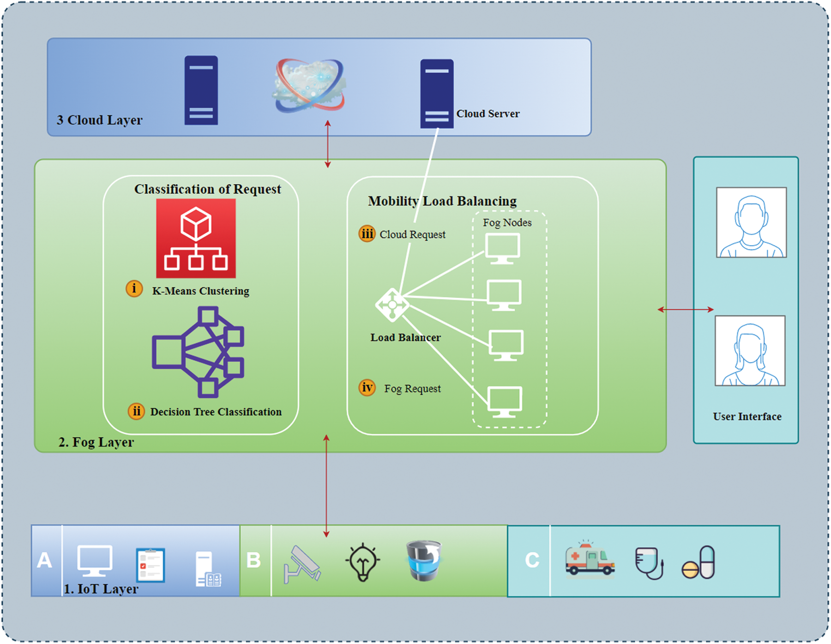831x644 pixels.
Task: Select the clipboard checklist icon in section A
Action: click(x=151, y=565)
